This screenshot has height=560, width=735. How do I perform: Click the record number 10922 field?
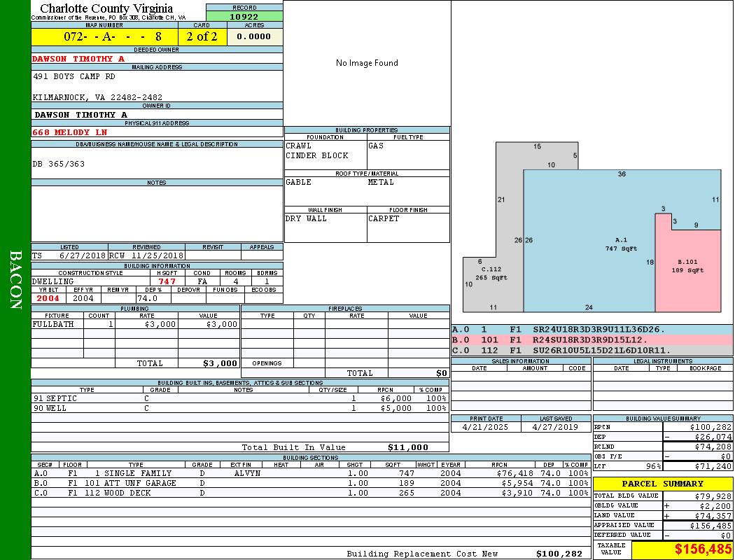[x=244, y=16]
